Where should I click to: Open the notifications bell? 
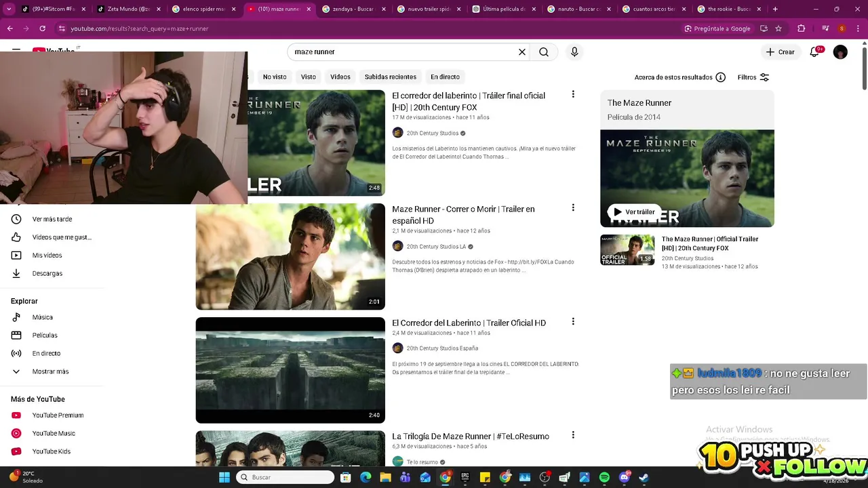[815, 52]
